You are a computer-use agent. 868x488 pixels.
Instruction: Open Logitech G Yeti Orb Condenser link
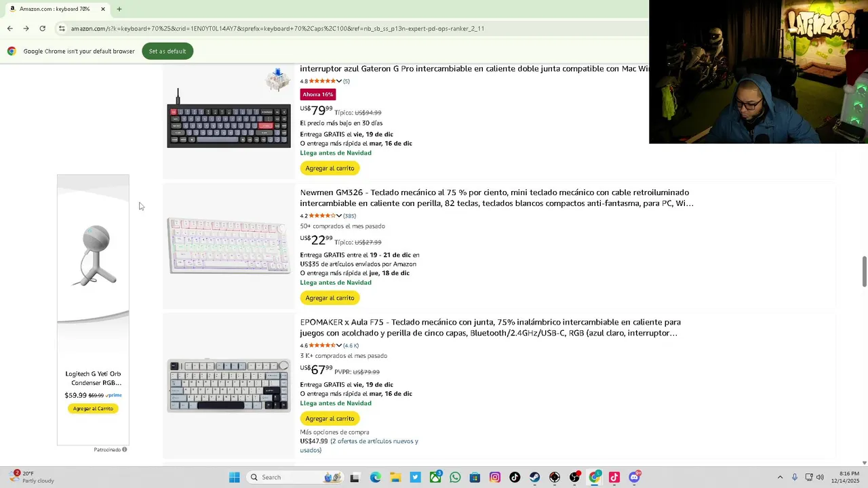click(93, 378)
